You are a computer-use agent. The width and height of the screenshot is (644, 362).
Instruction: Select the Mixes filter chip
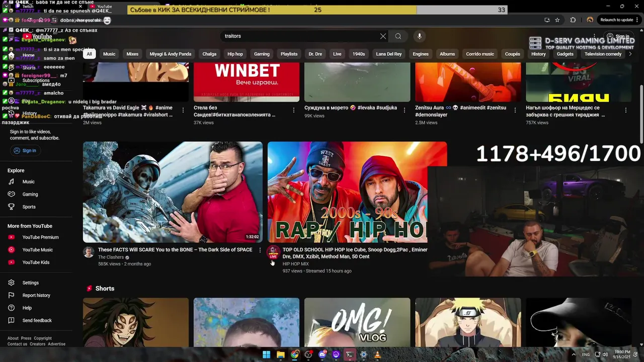[x=132, y=54]
